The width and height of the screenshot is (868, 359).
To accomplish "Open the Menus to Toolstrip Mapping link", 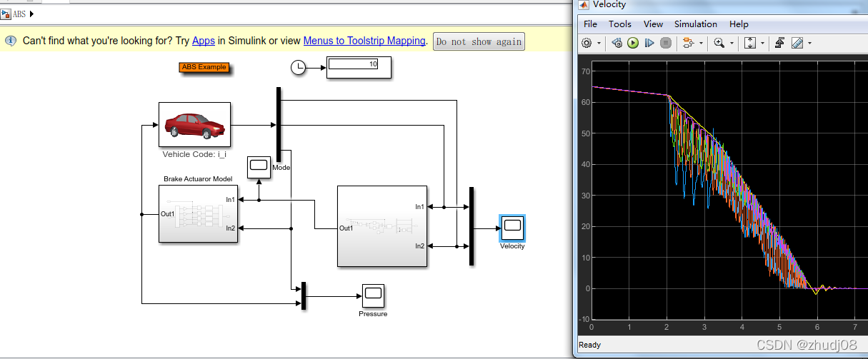I will [x=364, y=41].
